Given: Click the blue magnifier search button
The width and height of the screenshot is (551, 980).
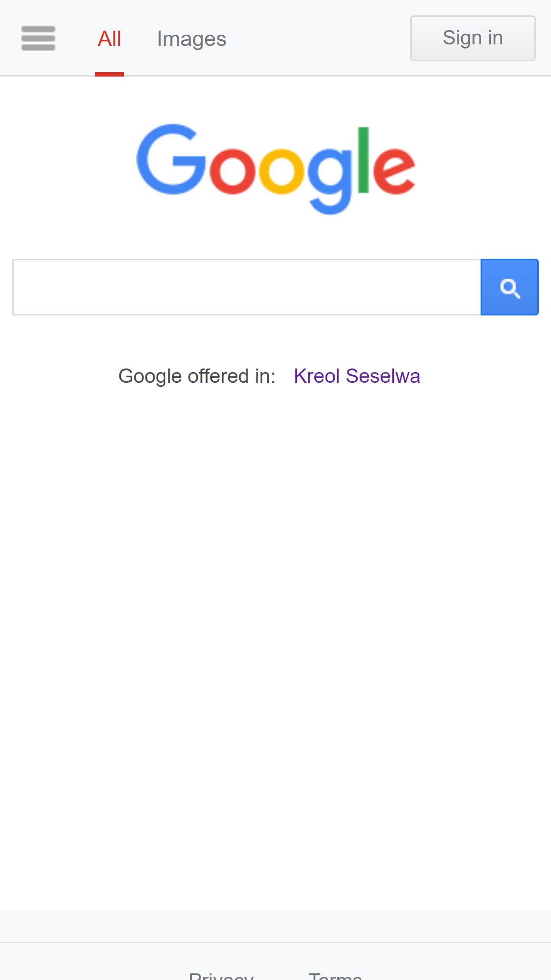Looking at the screenshot, I should pyautogui.click(x=509, y=287).
